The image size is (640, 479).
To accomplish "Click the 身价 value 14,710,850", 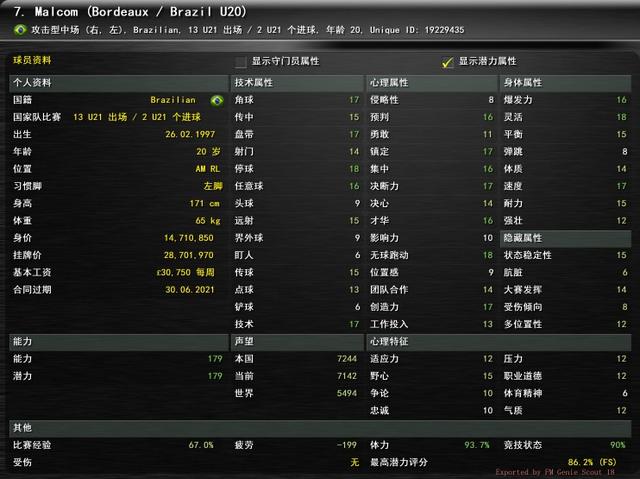I will pyautogui.click(x=189, y=238).
